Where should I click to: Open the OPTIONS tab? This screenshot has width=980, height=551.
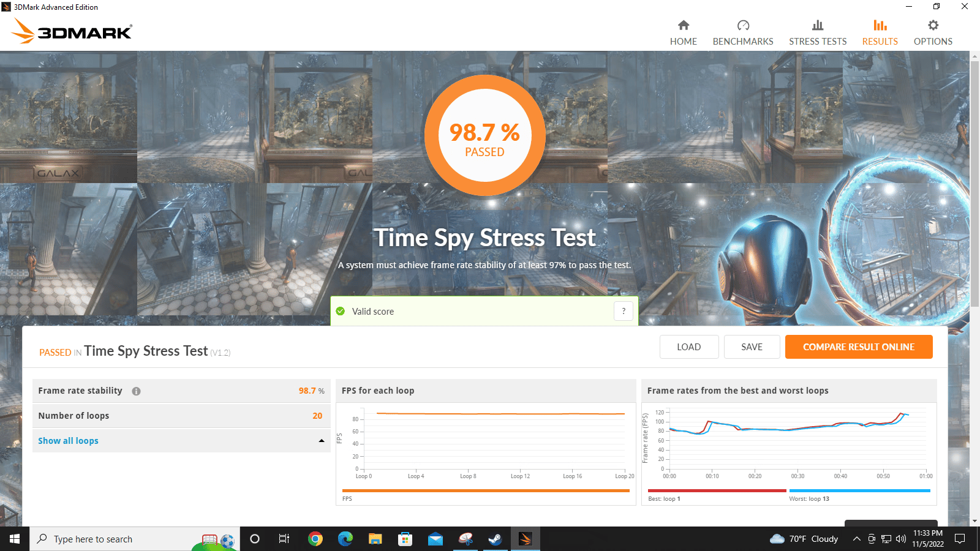933,33
